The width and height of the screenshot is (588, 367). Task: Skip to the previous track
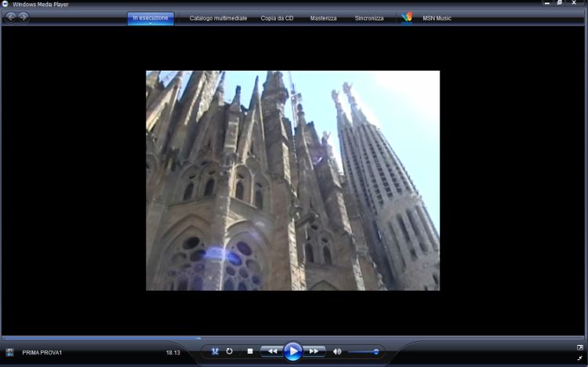point(271,351)
